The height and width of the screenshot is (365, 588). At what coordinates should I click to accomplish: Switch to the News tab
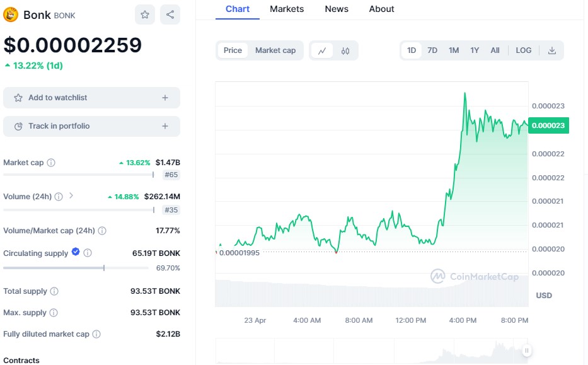[x=337, y=9]
